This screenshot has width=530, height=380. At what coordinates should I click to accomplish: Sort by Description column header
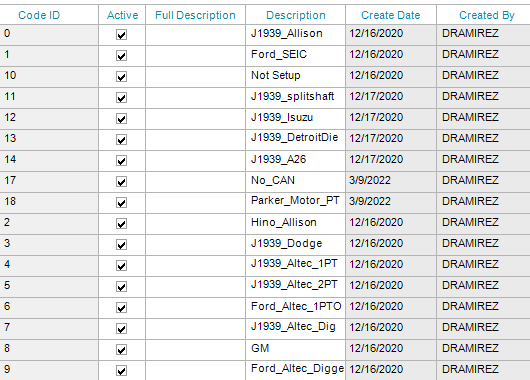pos(296,15)
